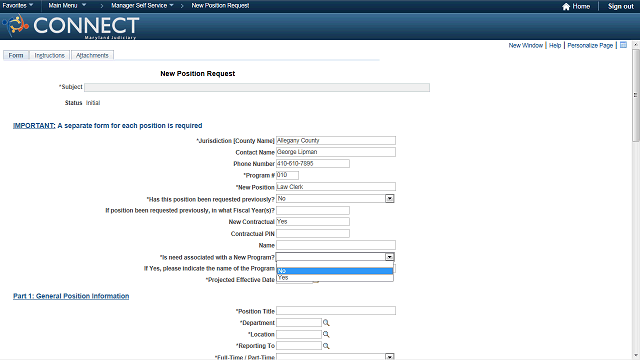
Task: Click the Fiscal Year(s) input field
Action: coord(313,211)
